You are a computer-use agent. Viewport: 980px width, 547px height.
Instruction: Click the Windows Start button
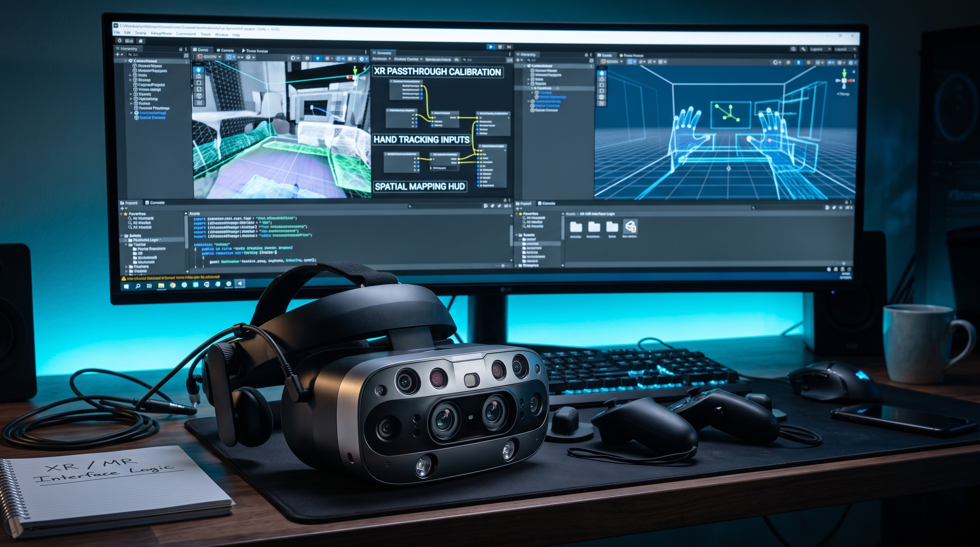click(x=126, y=286)
